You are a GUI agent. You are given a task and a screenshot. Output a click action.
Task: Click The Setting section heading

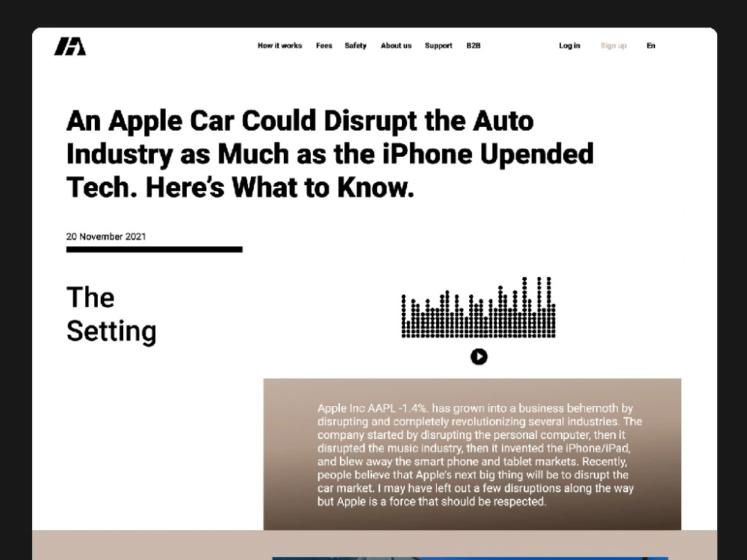(111, 314)
